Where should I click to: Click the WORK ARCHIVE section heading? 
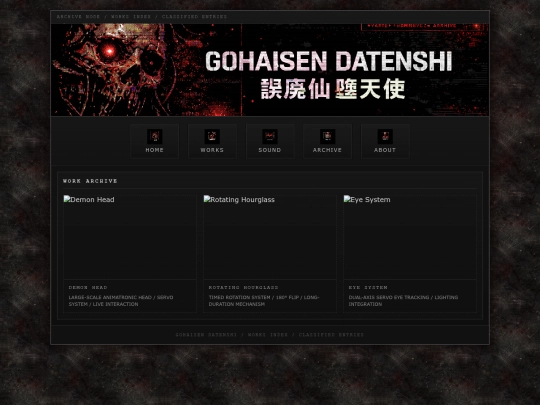pyautogui.click(x=90, y=181)
